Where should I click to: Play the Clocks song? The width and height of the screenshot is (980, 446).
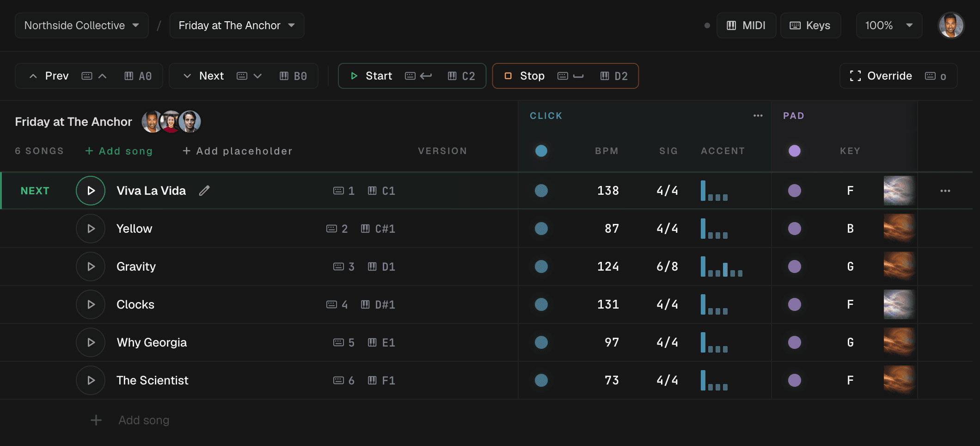click(91, 304)
